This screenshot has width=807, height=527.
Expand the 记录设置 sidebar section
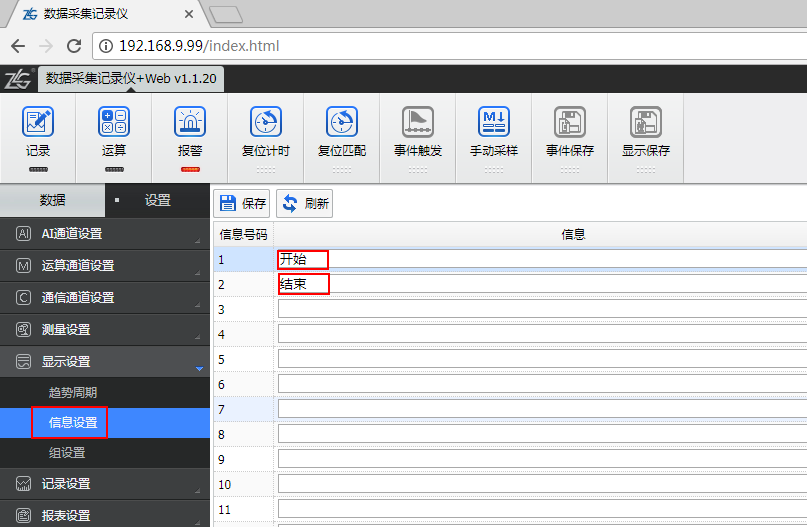coord(105,484)
